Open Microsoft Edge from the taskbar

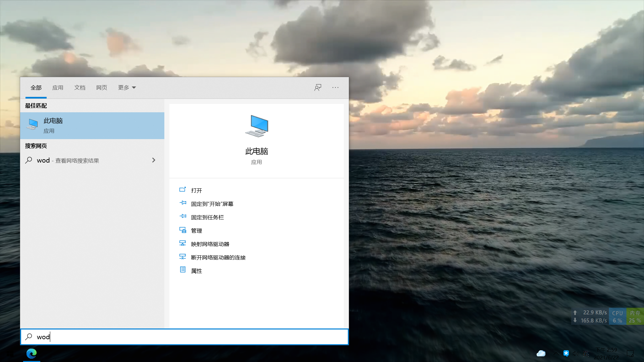pos(32,353)
